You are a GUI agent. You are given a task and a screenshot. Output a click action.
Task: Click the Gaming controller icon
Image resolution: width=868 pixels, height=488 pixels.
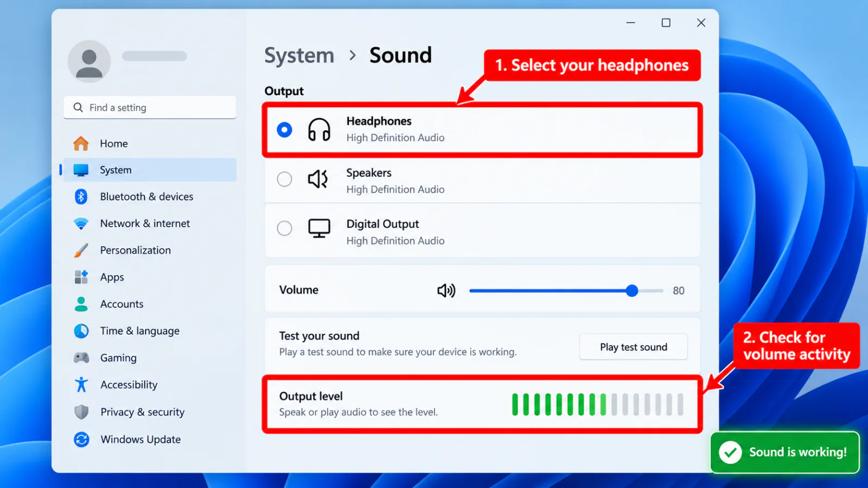tap(81, 358)
